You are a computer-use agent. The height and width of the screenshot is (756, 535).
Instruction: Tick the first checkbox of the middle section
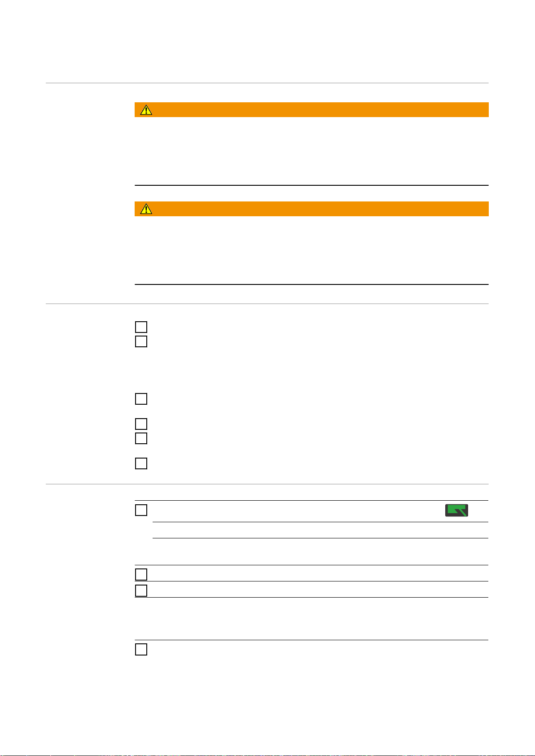141,327
